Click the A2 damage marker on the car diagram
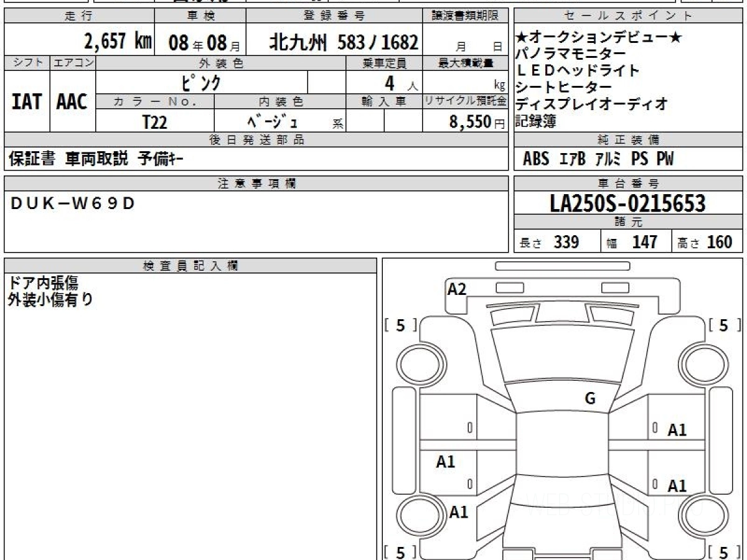747x560 pixels. (457, 289)
